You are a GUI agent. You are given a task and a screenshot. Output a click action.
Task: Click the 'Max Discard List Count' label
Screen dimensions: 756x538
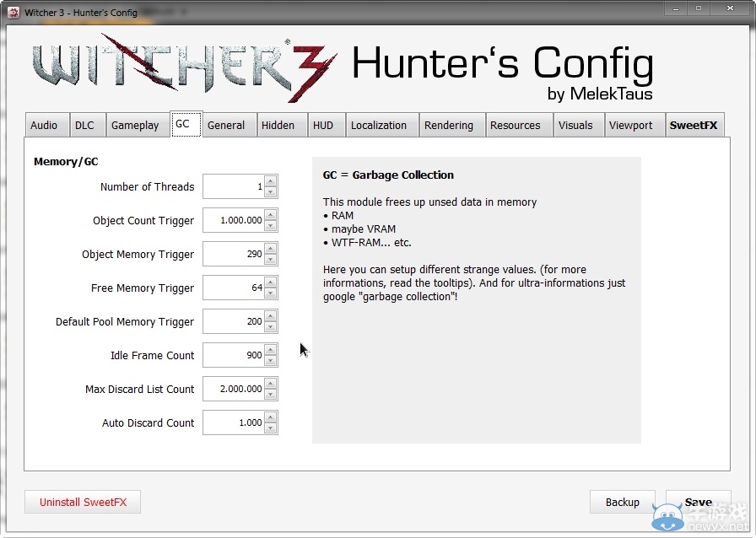(139, 389)
